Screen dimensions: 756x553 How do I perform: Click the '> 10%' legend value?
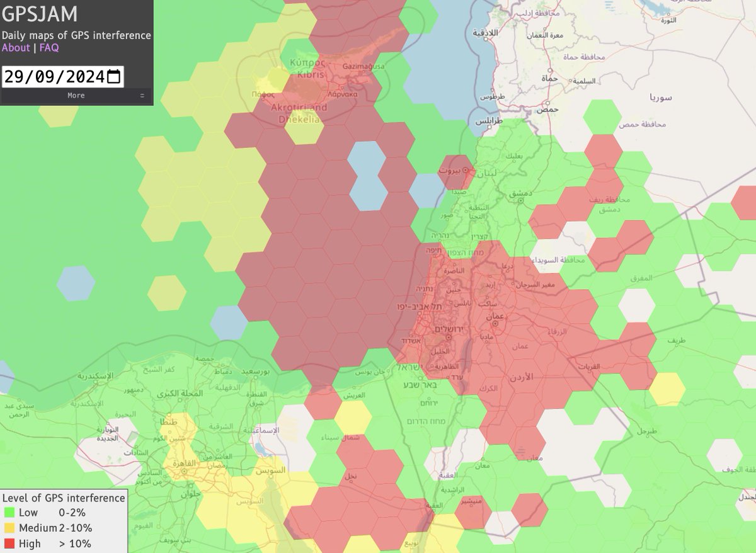tap(76, 544)
